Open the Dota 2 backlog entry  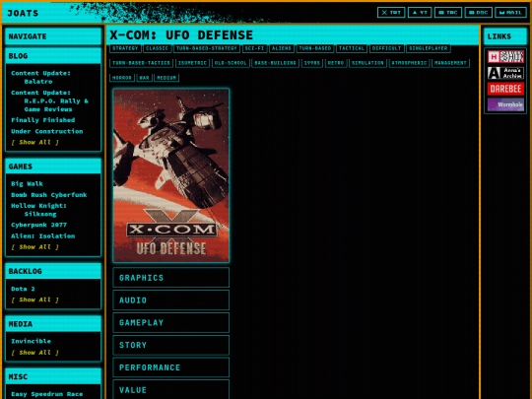[23, 289]
